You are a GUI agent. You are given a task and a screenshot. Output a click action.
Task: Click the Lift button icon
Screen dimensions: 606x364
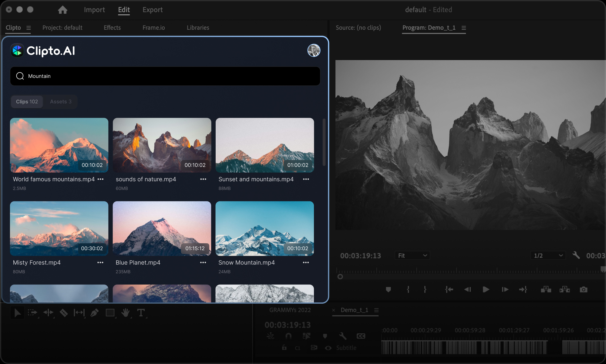(x=546, y=290)
